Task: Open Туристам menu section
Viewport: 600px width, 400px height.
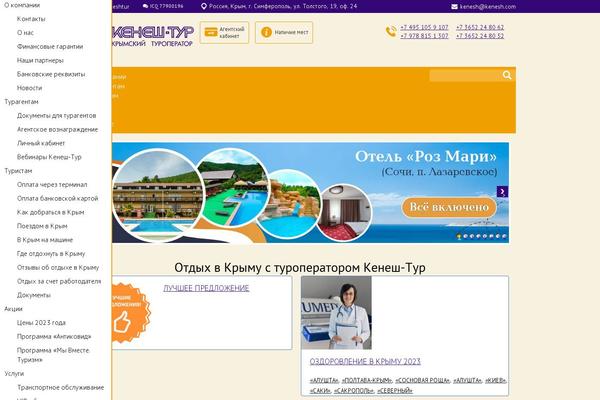Action: pyautogui.click(x=18, y=171)
